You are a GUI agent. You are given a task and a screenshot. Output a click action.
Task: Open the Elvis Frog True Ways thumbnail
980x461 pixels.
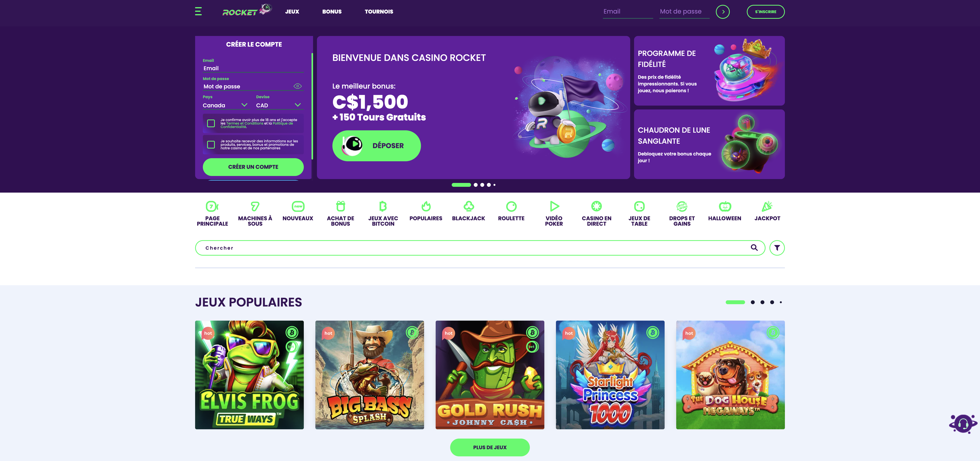click(249, 375)
